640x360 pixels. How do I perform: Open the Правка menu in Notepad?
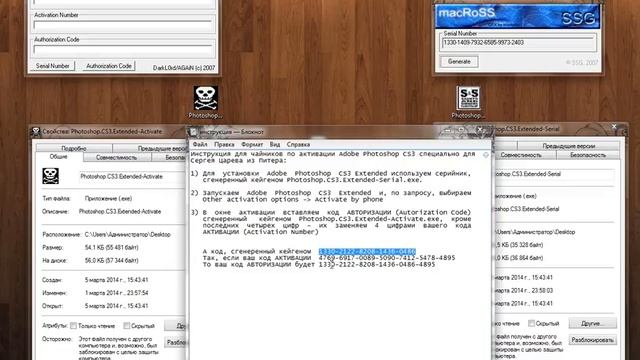coord(224,144)
